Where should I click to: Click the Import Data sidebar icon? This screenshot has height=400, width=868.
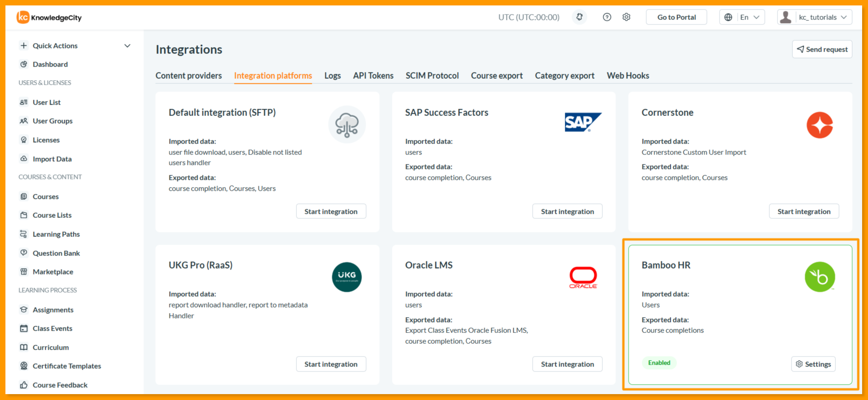pos(24,159)
